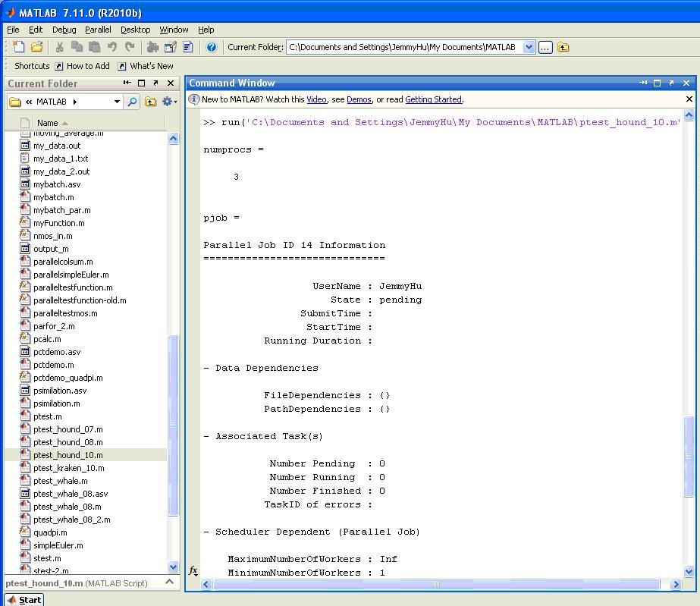Click the New Script toolbar icon
This screenshot has height=606, width=700.
19,47
